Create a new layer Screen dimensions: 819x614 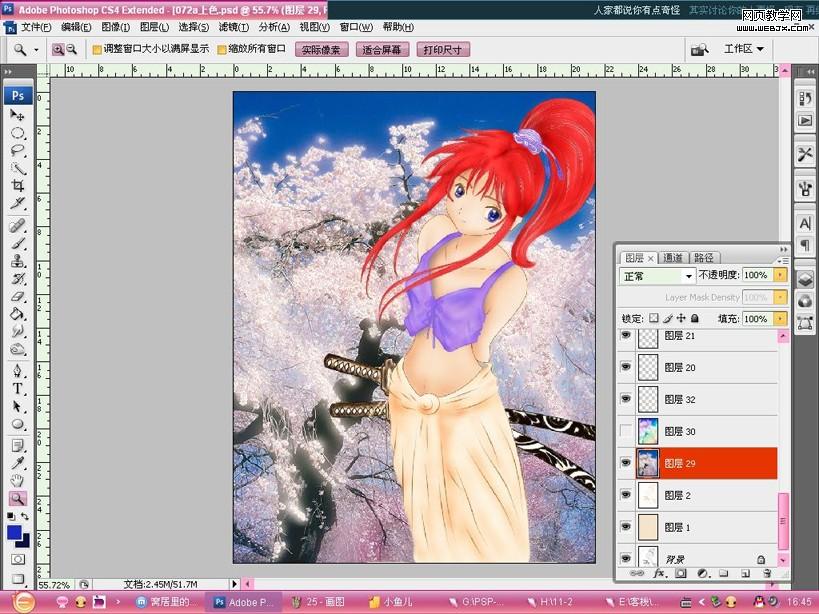click(x=745, y=573)
